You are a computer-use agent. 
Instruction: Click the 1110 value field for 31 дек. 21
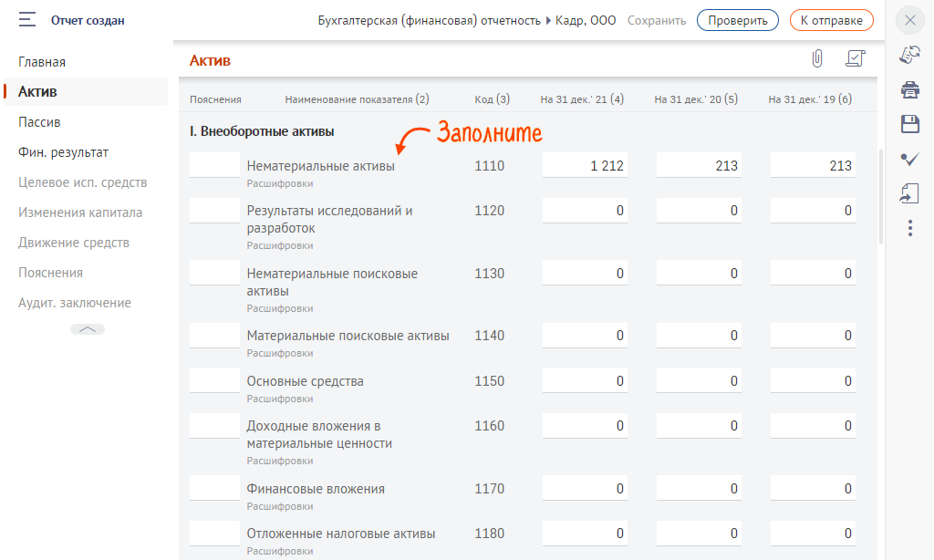pyautogui.click(x=585, y=166)
